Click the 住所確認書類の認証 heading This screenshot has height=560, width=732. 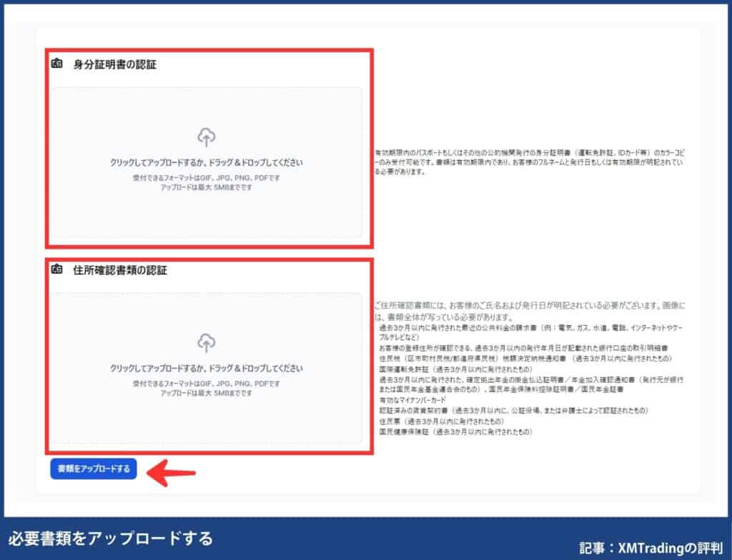120,270
